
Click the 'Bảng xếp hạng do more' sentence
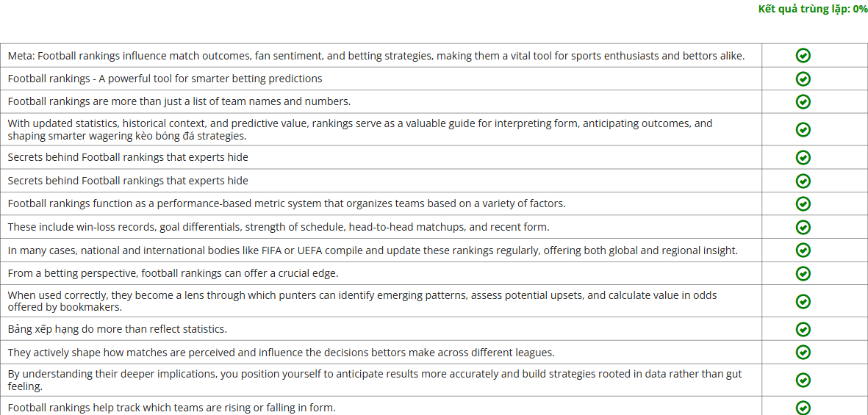[x=117, y=329]
